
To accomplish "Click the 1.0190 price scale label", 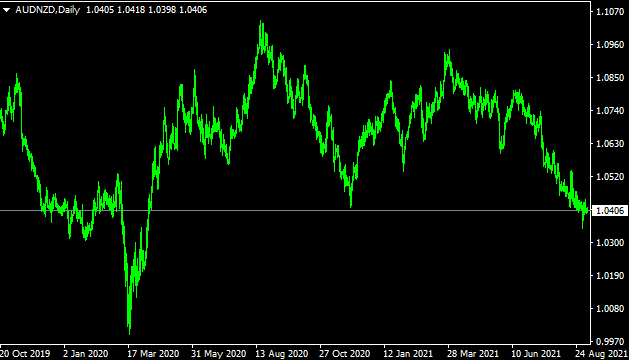I will pyautogui.click(x=610, y=275).
